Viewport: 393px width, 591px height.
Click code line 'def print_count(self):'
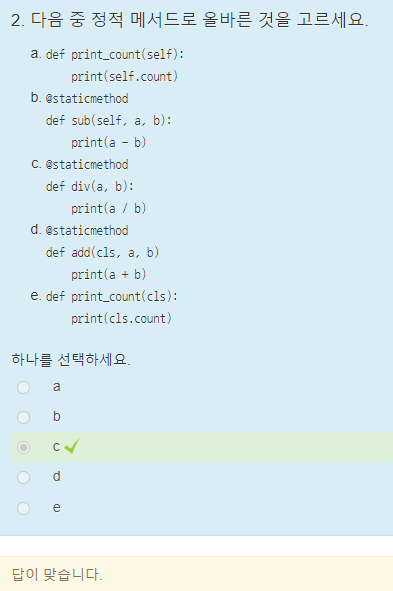(115, 55)
